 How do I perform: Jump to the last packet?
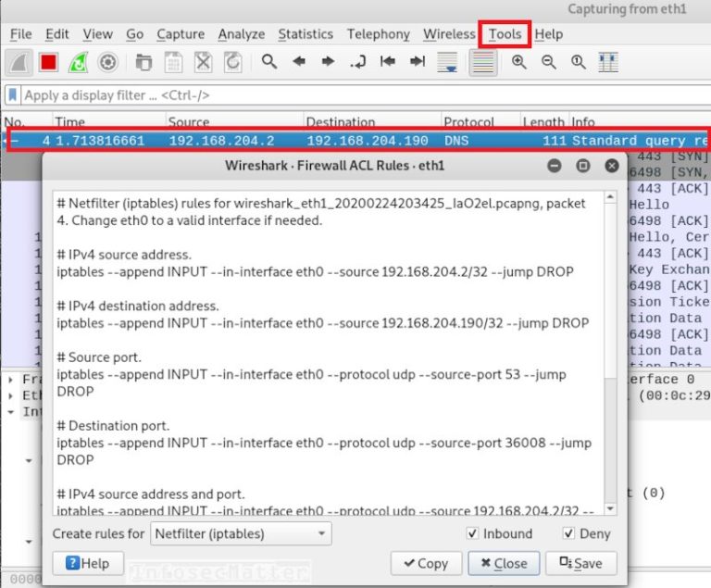[418, 61]
